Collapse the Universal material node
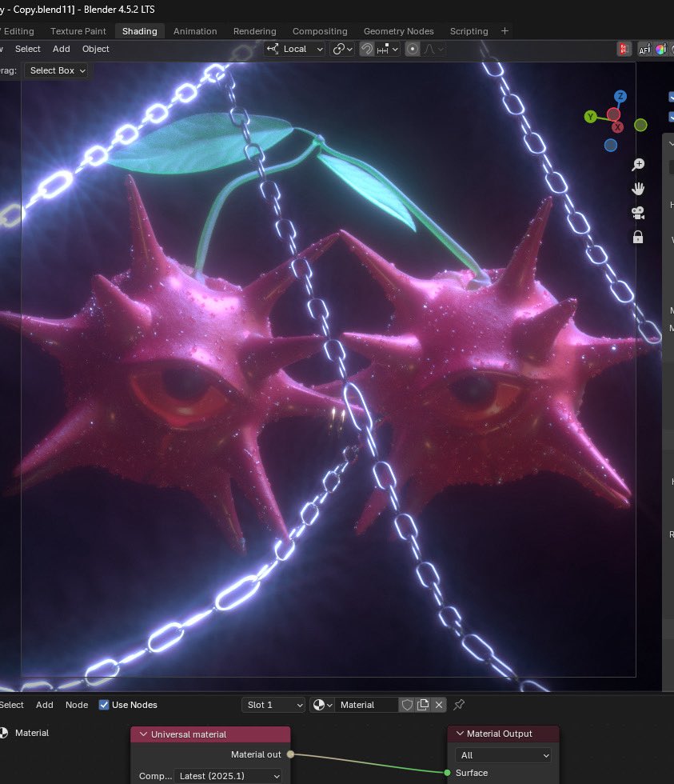The image size is (674, 784). point(143,734)
